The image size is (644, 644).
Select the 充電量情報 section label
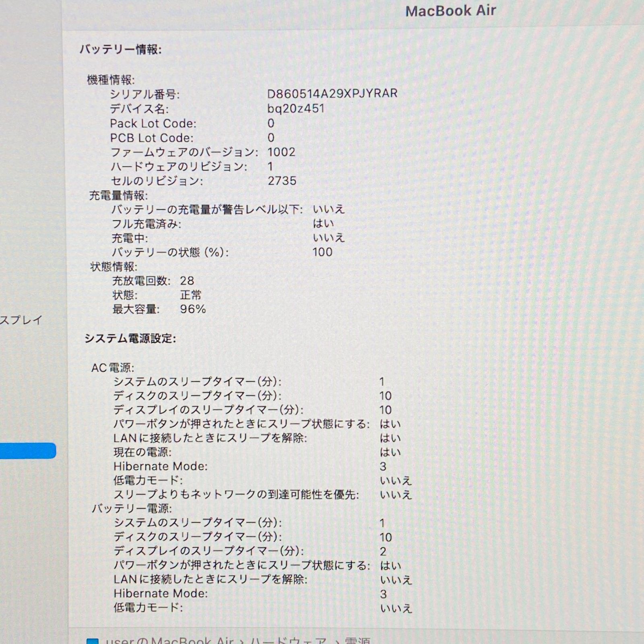(x=118, y=196)
